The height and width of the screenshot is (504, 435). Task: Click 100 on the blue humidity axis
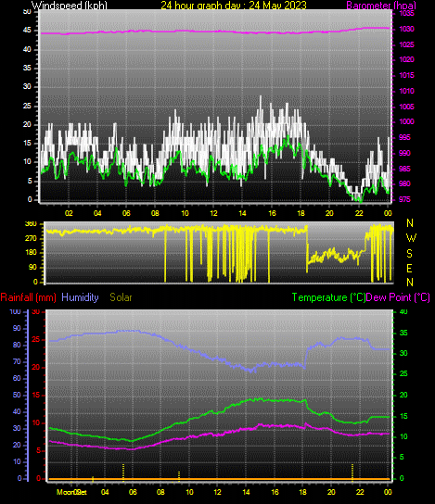[x=16, y=311]
